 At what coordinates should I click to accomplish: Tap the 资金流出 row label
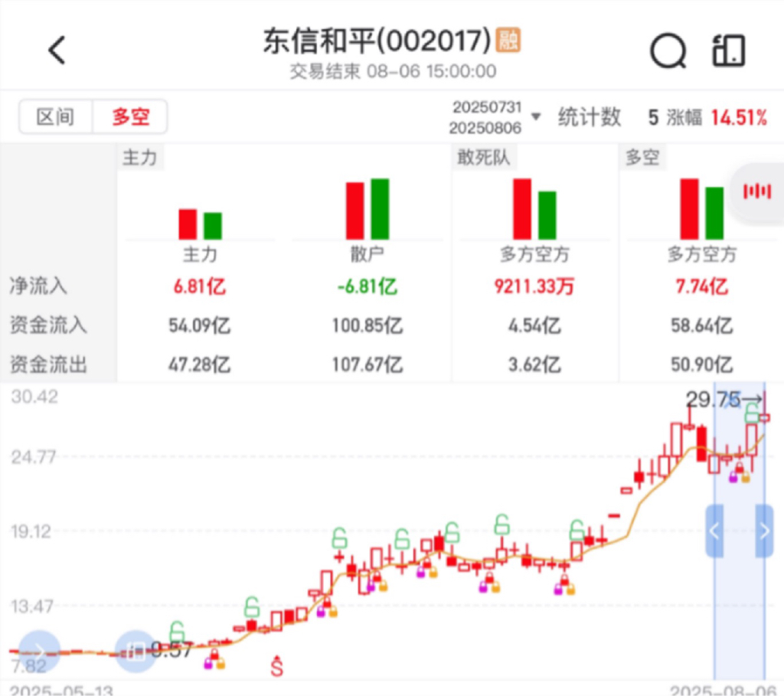48,364
